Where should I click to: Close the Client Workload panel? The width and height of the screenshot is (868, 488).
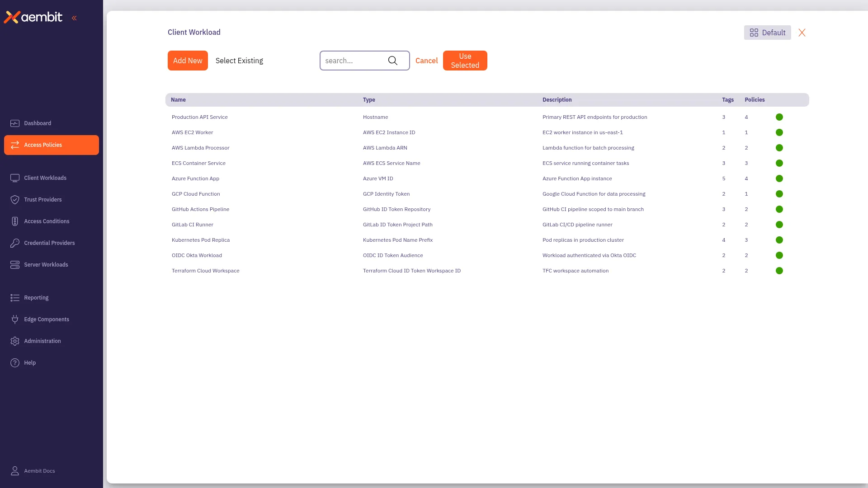pos(802,33)
